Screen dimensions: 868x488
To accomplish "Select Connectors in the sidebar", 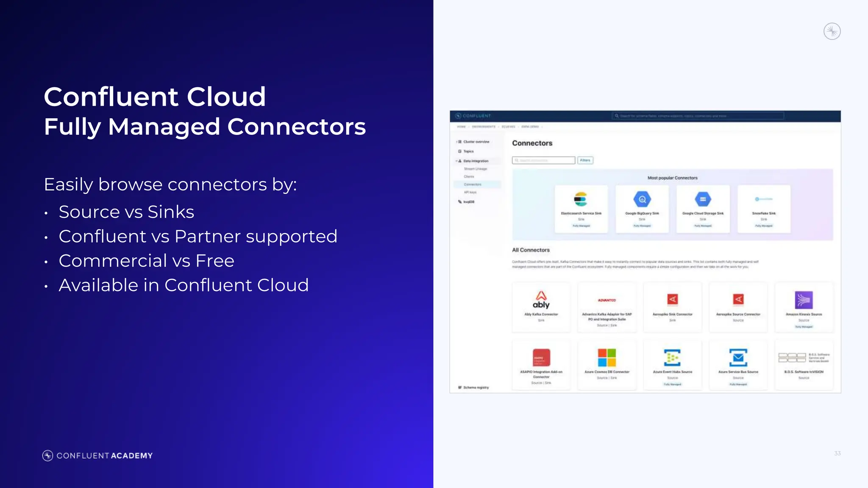I will 477,184.
